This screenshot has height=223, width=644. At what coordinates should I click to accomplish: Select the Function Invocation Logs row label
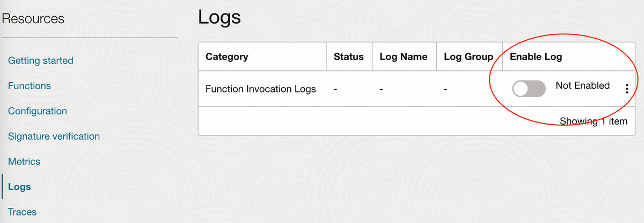261,89
